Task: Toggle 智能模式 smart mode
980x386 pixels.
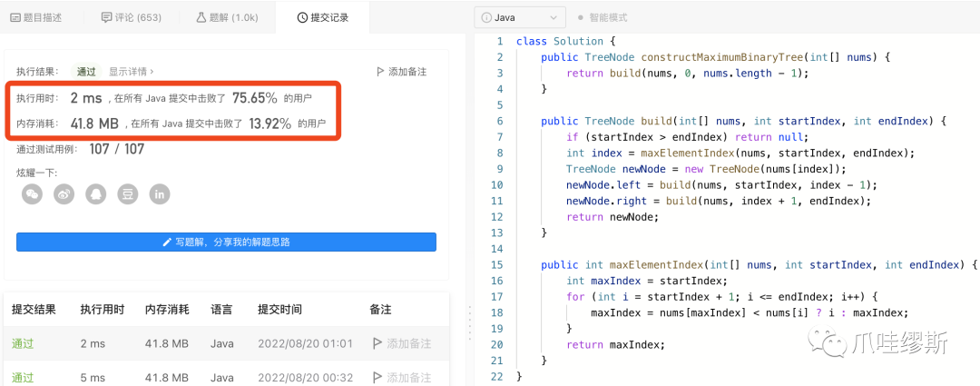Action: (603, 17)
